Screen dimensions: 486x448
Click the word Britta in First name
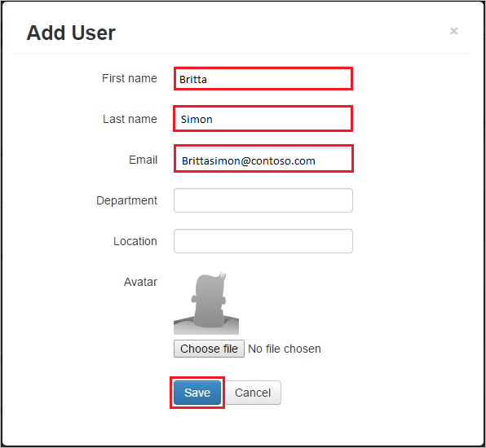pyautogui.click(x=193, y=80)
